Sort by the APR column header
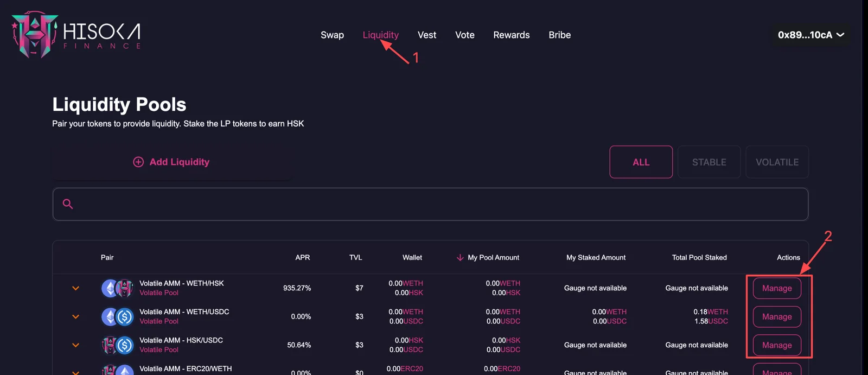The width and height of the screenshot is (868, 375). [x=303, y=257]
